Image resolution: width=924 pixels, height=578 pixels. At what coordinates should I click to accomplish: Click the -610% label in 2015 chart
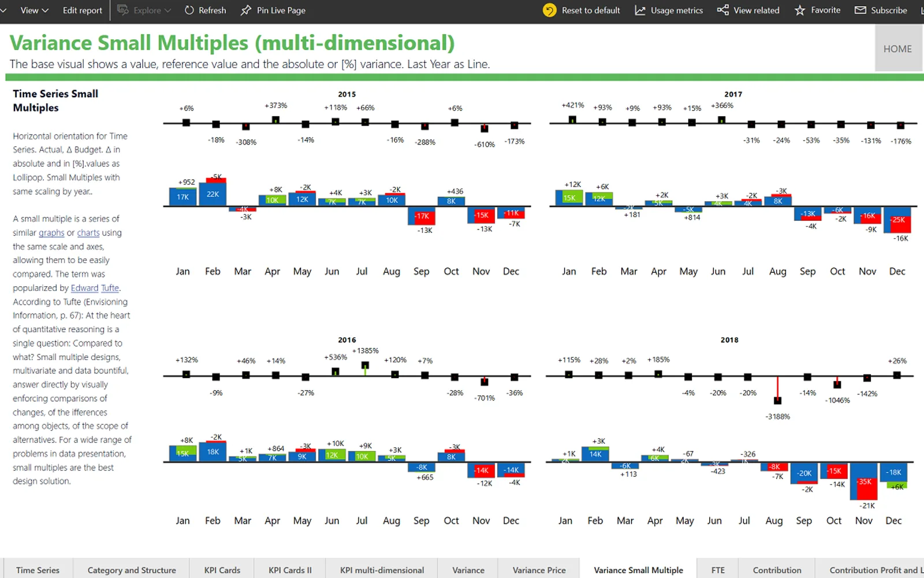point(485,144)
